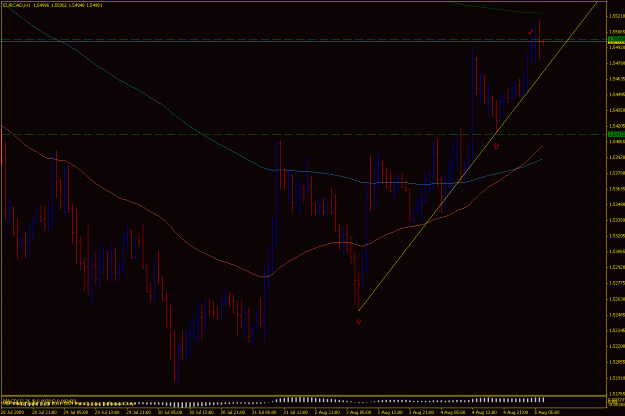This screenshot has width=625, height=416.
Task: Select the red up-arrow marker under the 3 Aug low
Action: click(x=358, y=321)
